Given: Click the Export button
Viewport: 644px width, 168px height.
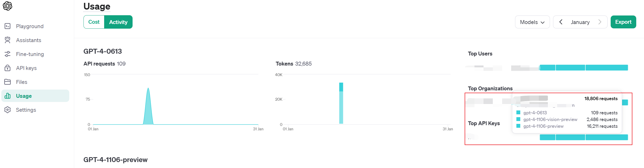Looking at the screenshot, I should [x=623, y=22].
